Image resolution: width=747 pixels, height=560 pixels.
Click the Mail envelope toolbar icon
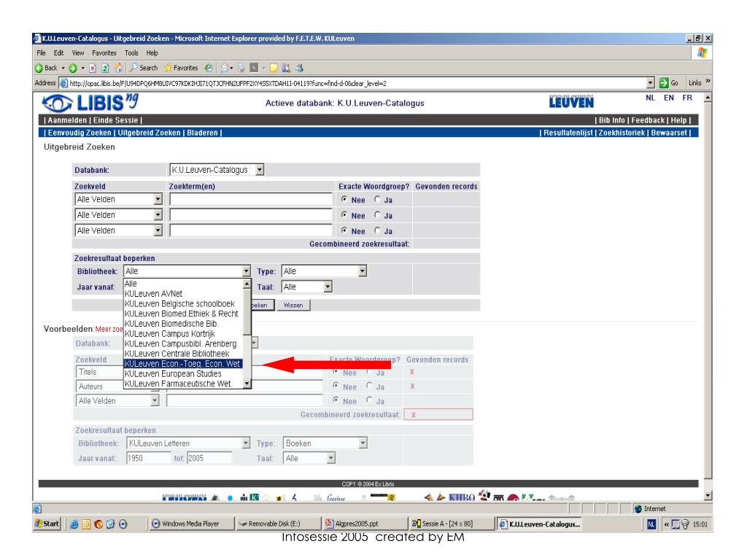[225, 68]
